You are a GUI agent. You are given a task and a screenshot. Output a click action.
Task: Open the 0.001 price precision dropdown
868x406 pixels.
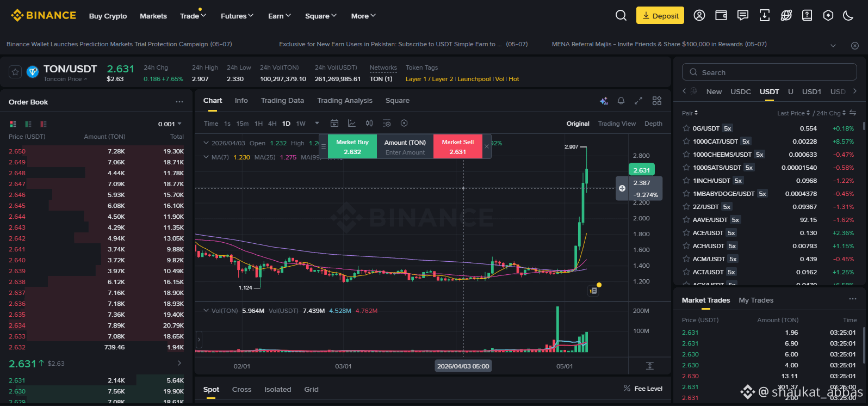click(x=170, y=124)
